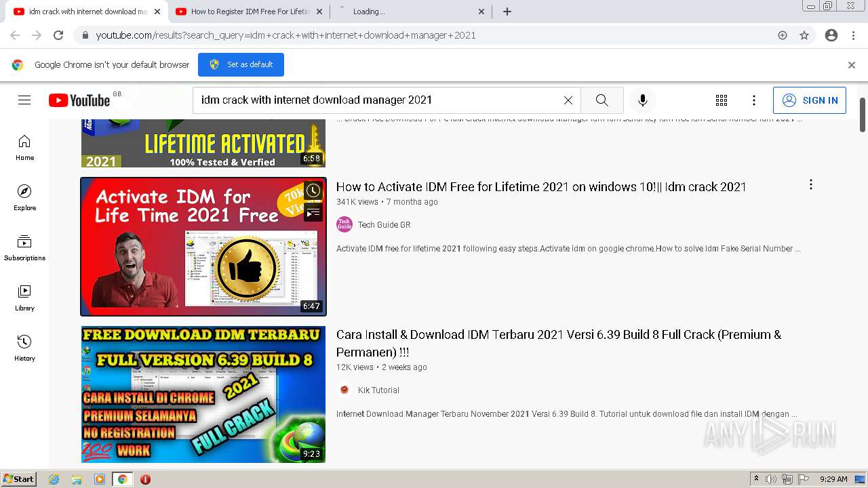Open Library in the sidebar
Image resolution: width=868 pixels, height=488 pixels.
pos(24,298)
